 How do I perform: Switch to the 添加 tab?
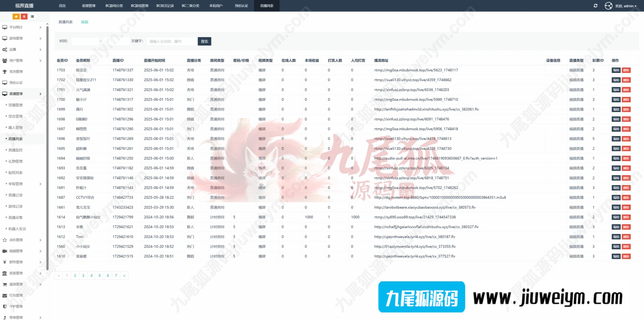pyautogui.click(x=84, y=22)
